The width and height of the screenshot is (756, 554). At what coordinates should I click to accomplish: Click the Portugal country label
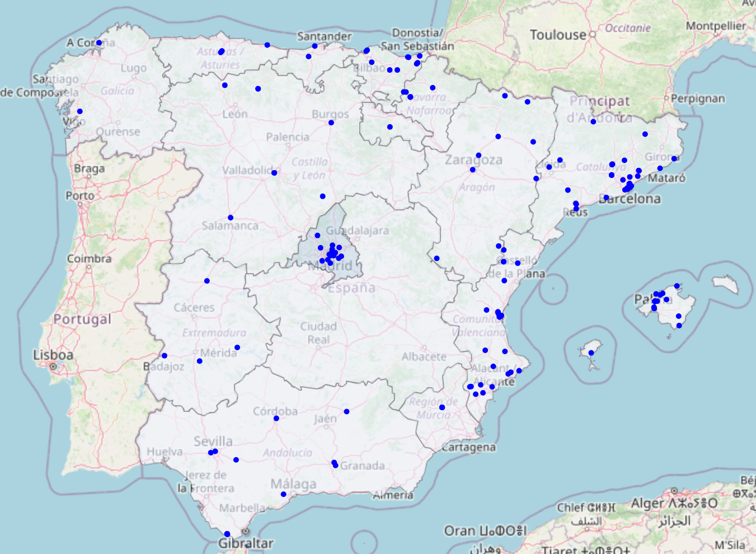coord(82,320)
